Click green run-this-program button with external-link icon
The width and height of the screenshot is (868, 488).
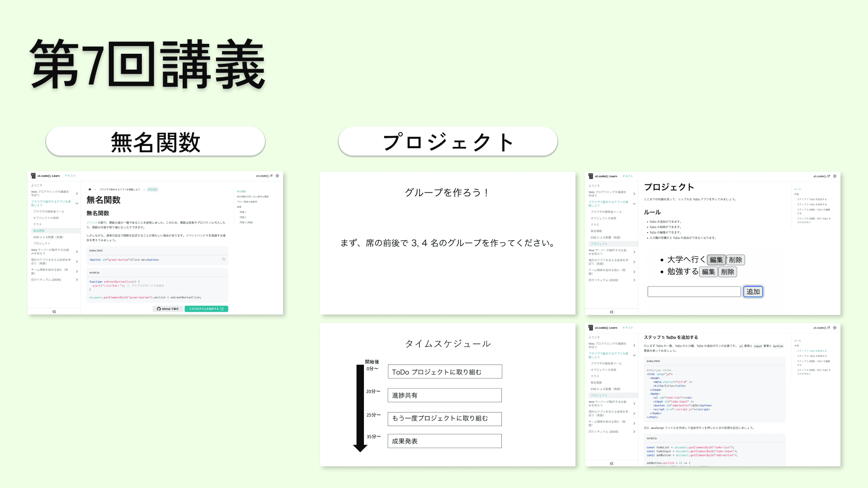point(206,309)
